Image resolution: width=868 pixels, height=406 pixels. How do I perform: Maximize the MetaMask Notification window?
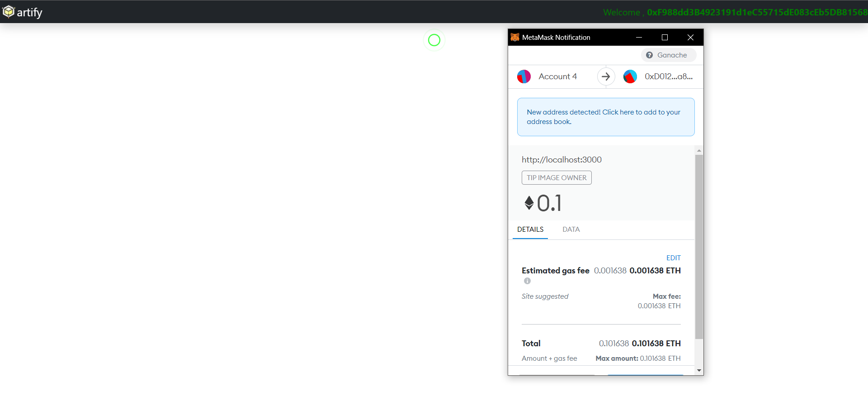(665, 37)
